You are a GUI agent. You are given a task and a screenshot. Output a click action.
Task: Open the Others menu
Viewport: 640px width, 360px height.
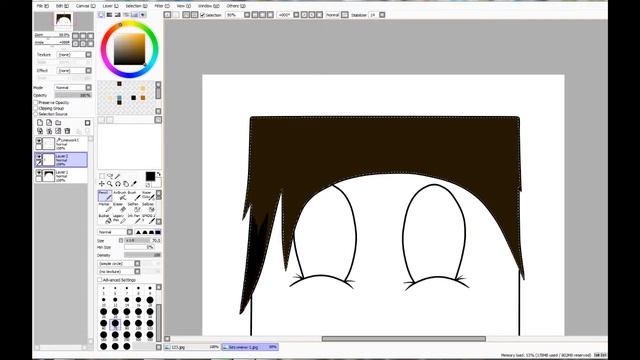click(x=236, y=6)
